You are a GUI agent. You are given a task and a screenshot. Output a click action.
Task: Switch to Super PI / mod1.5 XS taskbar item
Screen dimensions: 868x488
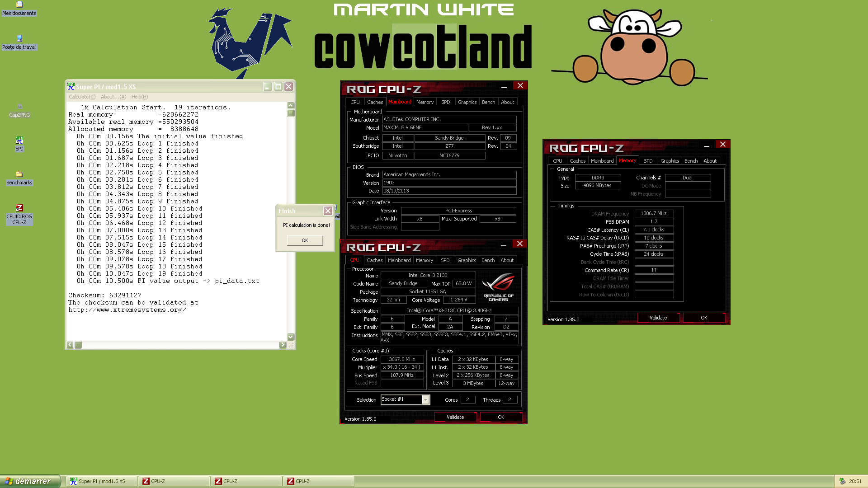pos(102,481)
